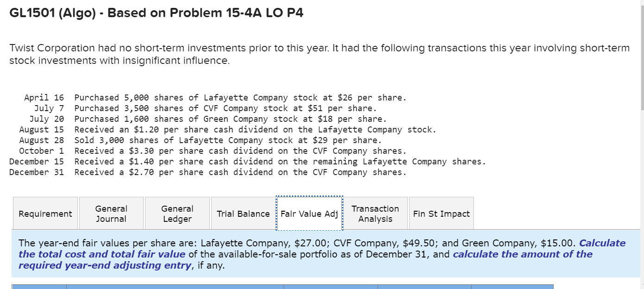Open the Transaction Analysis tab

[375, 213]
